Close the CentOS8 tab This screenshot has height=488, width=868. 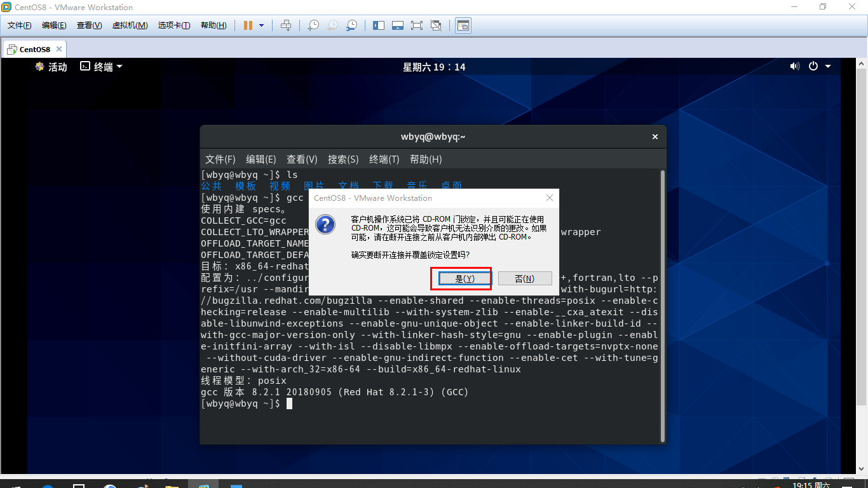(x=59, y=49)
